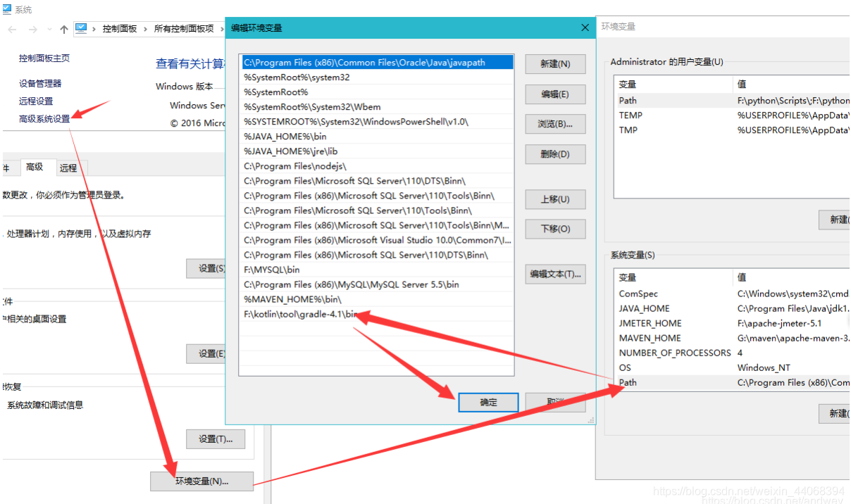
Task: Select system variable MAVEN_HOME row
Action: (x=732, y=338)
